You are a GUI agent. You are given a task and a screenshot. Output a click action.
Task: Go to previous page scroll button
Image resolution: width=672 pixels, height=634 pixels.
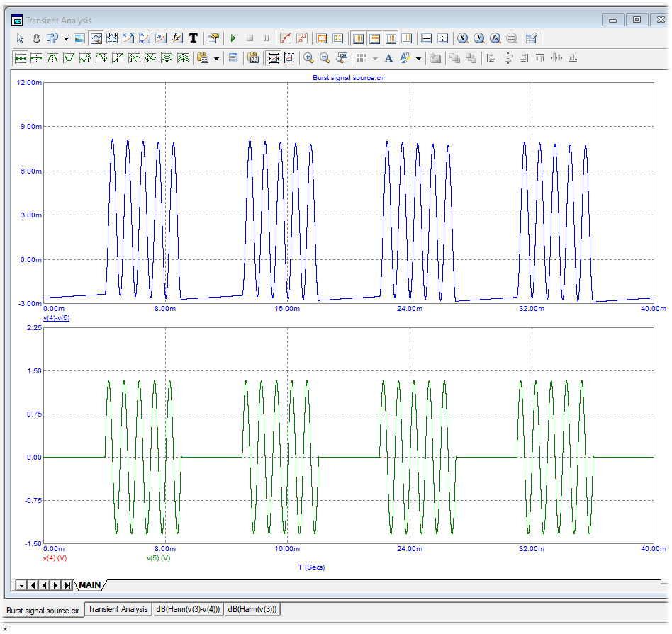44,585
